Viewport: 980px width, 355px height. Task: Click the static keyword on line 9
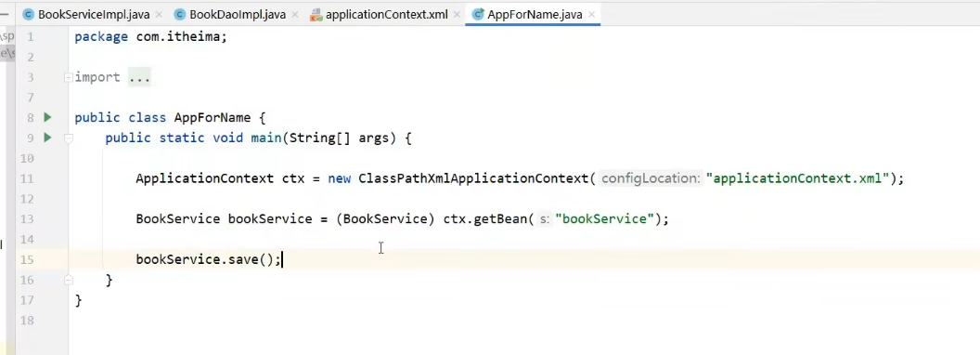tap(182, 138)
